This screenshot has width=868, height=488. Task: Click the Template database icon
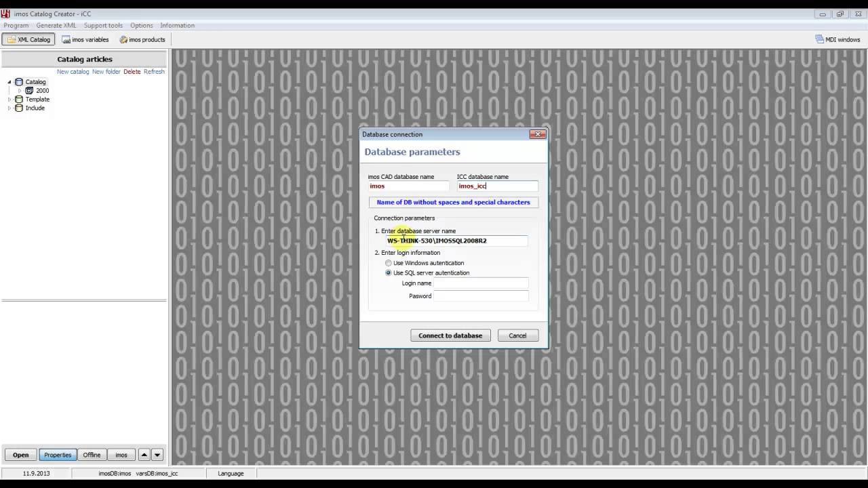[19, 100]
